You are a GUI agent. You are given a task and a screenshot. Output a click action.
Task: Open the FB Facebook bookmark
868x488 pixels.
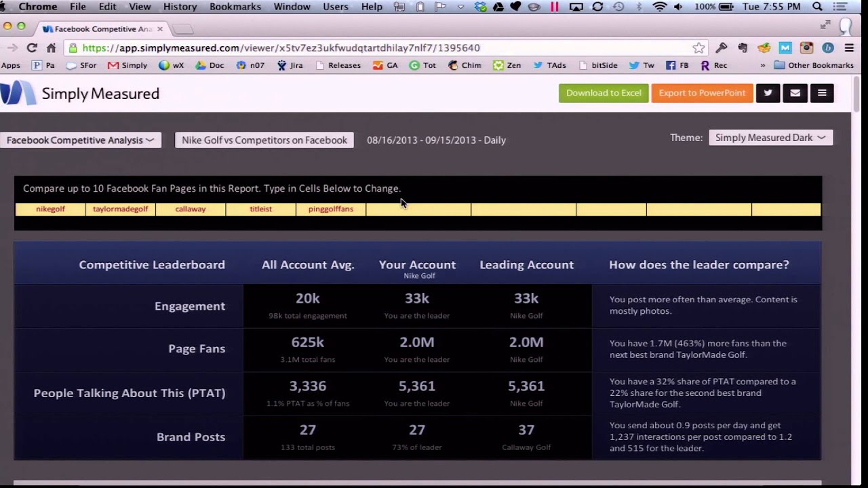pyautogui.click(x=677, y=66)
